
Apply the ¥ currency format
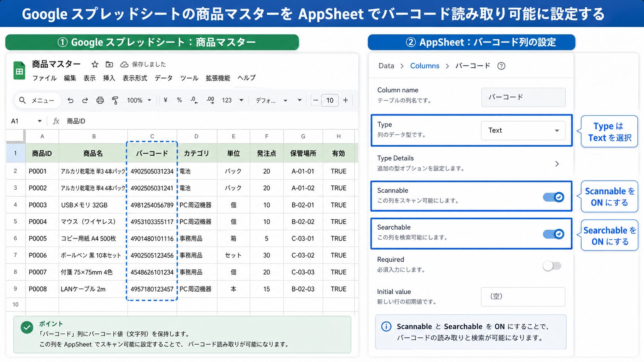click(166, 100)
